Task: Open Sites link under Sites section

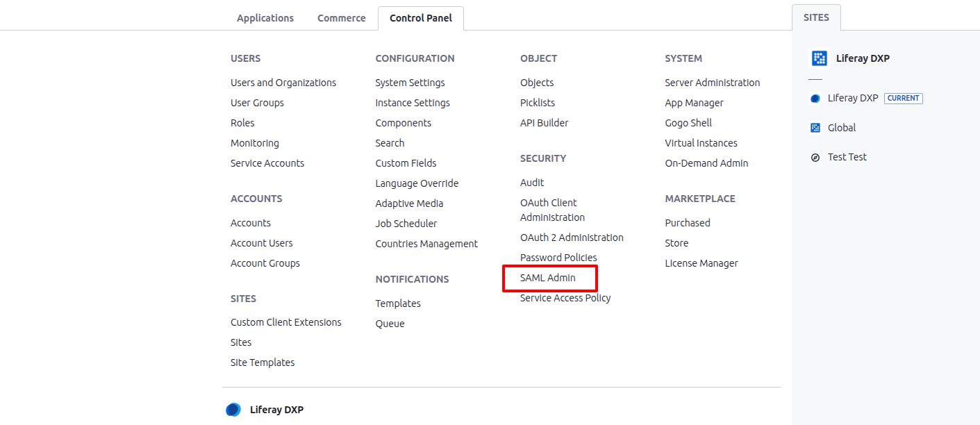Action: [x=241, y=342]
